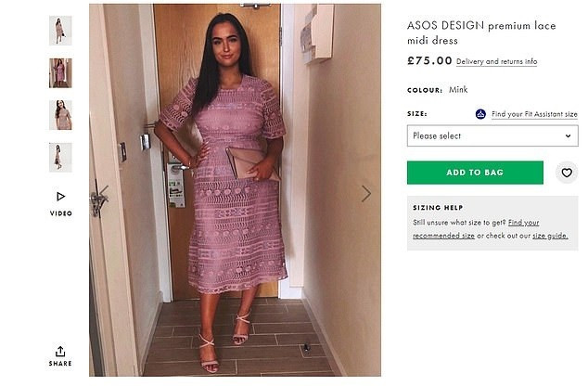Click ADD TO BAG button
Screen dimensions: 588x386
[x=475, y=173]
